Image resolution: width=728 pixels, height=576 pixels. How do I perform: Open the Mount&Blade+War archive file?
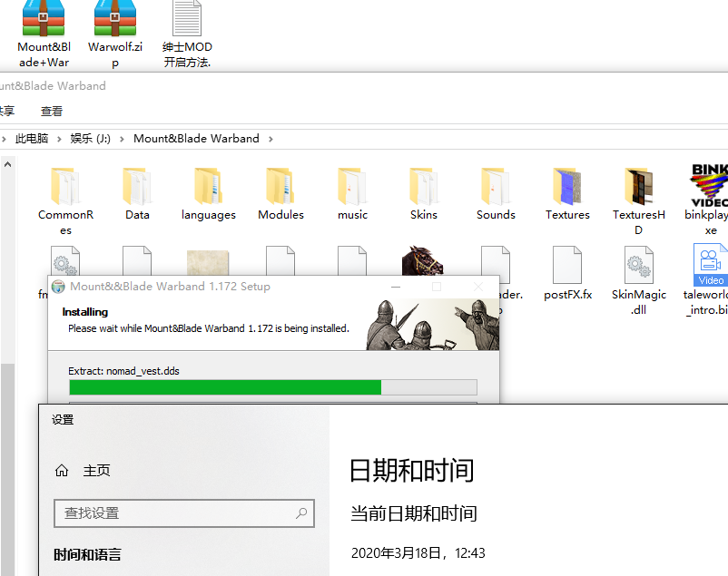(44, 34)
